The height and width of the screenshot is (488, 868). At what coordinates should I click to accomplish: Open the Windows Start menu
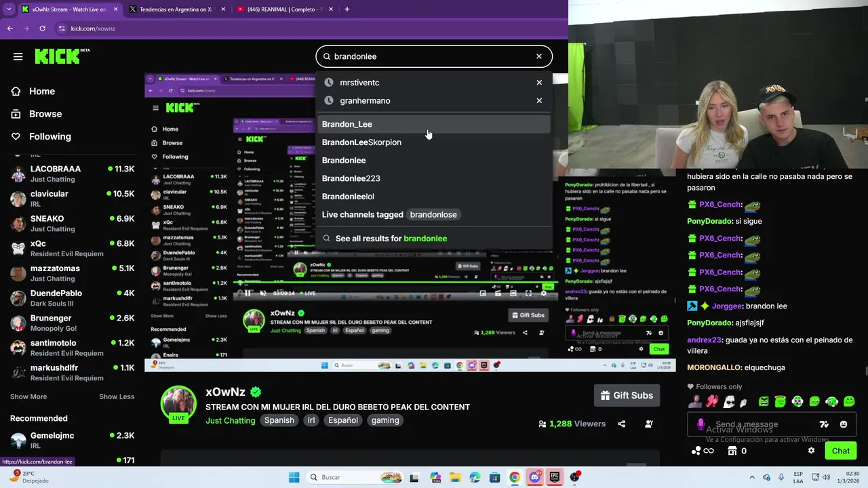click(x=294, y=477)
